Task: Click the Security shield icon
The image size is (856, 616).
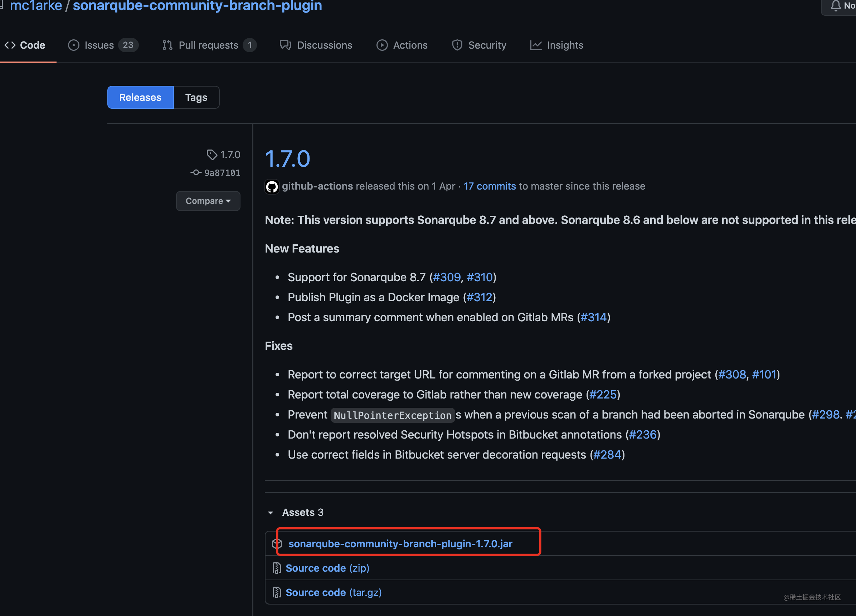Action: pyautogui.click(x=457, y=45)
